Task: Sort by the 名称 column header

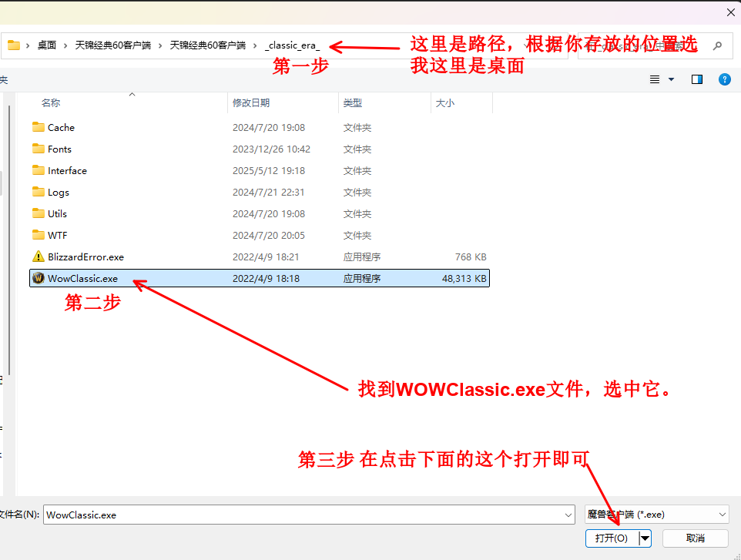Action: coord(51,102)
